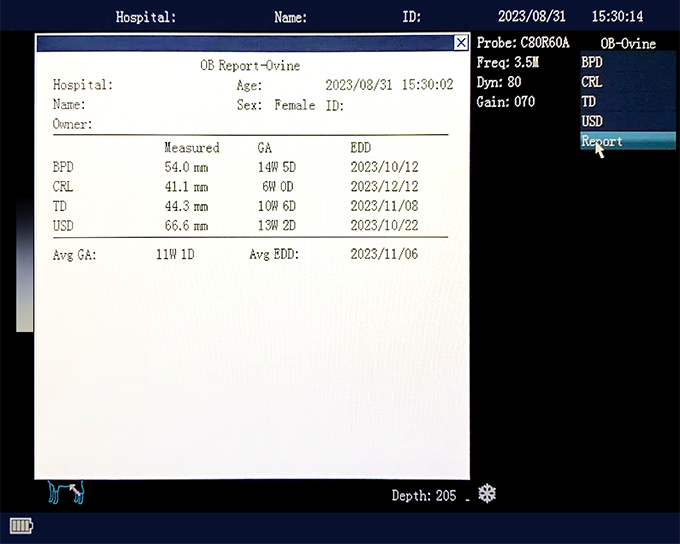
Task: Click the snowflake freeze icon
Action: pyautogui.click(x=487, y=495)
